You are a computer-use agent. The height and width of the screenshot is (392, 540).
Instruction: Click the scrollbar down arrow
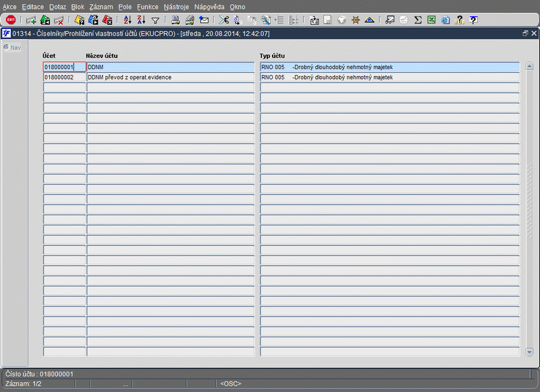click(x=530, y=352)
